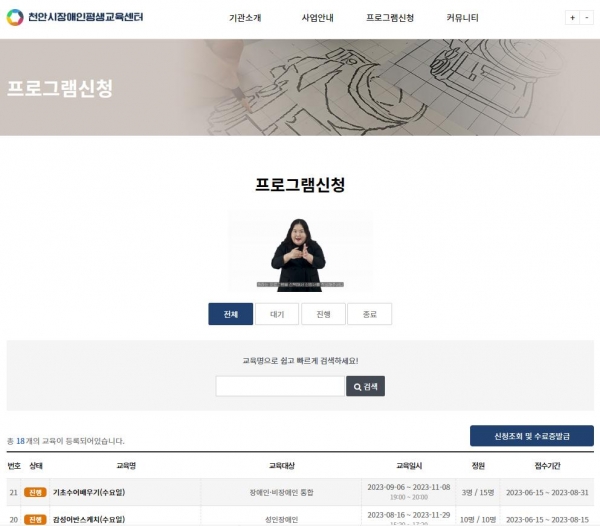Increase text size with the plus button
This screenshot has width=600, height=526.
pos(572,18)
